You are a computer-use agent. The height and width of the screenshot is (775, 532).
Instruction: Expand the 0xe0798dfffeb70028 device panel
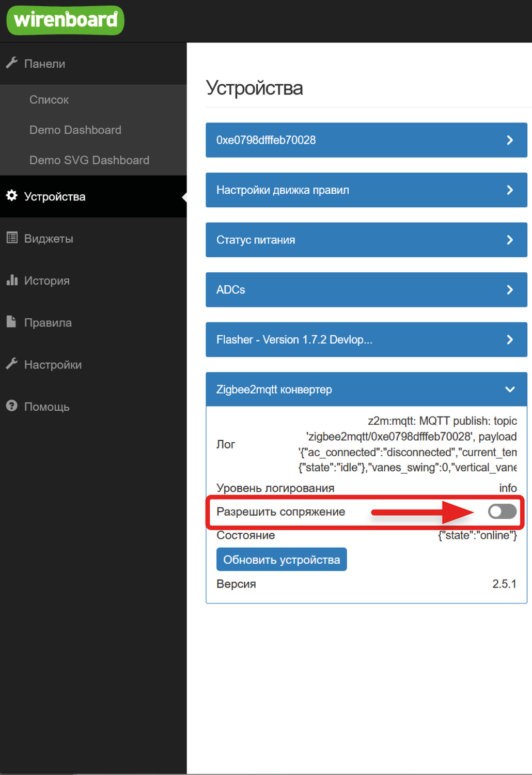(366, 140)
